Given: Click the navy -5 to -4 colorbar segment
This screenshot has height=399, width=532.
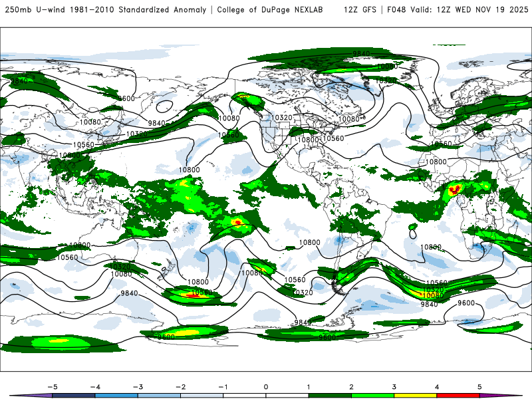Looking at the screenshot, I should point(74,396).
